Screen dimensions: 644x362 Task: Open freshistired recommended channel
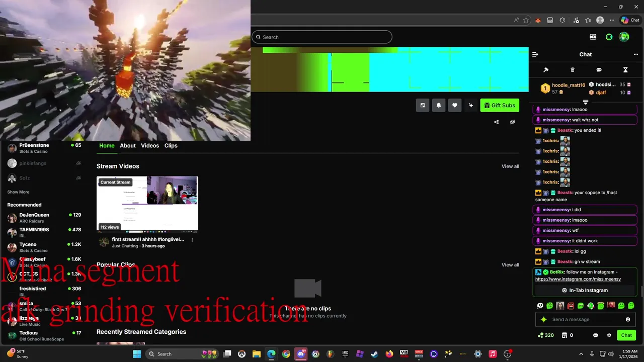pyautogui.click(x=44, y=291)
